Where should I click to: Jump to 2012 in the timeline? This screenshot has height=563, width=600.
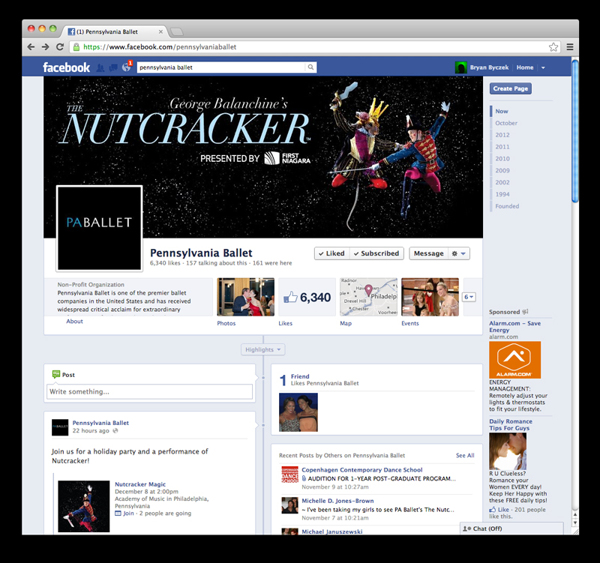point(502,135)
